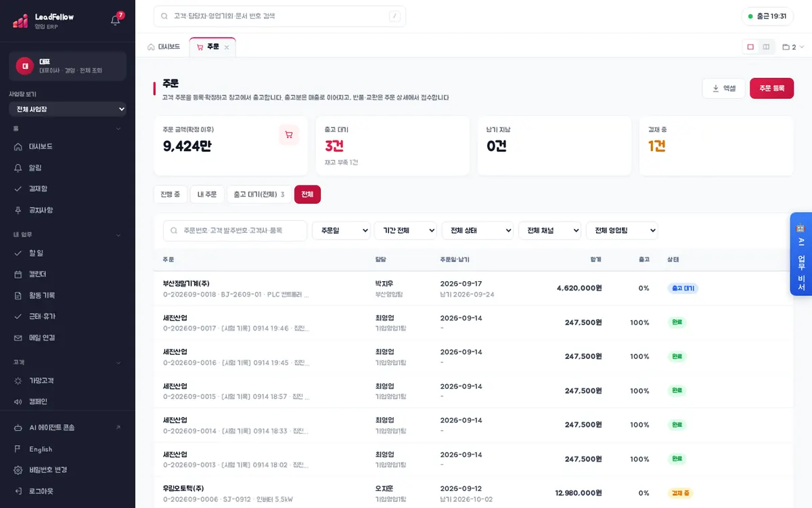Viewport: 812px width, 508px height.
Task: Focus the global 고객·담당자·영업기회 search box
Action: click(279, 16)
